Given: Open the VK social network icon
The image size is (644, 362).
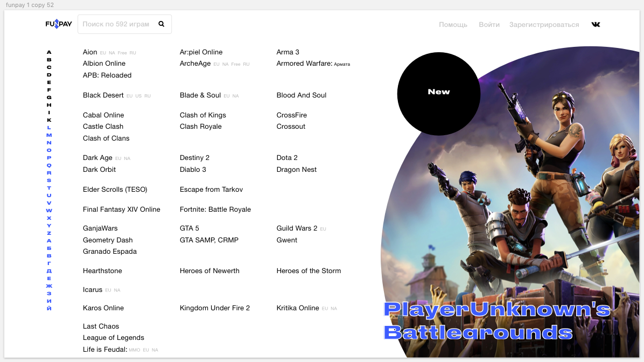Looking at the screenshot, I should 596,24.
